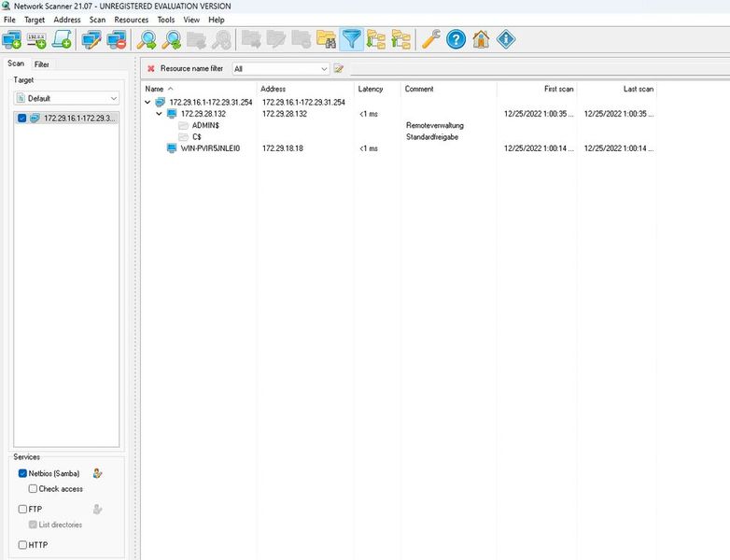
Task: Open settings with the wrench icon
Action: (x=431, y=39)
